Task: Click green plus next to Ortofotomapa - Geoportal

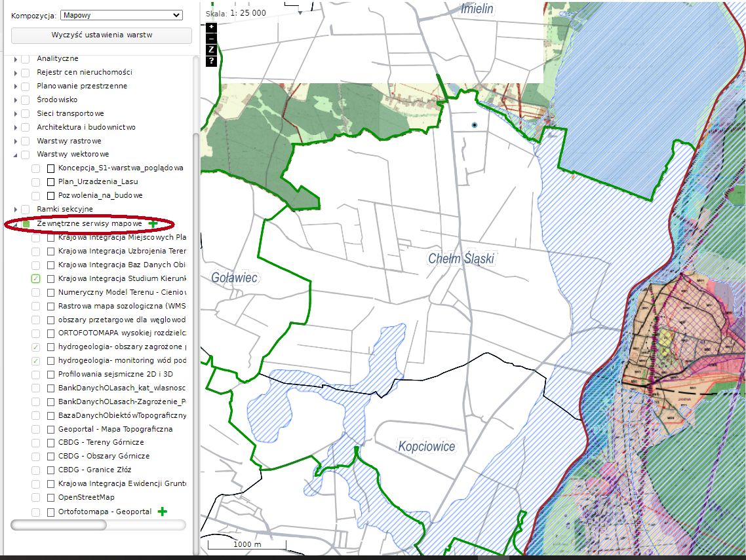Action: (x=163, y=512)
